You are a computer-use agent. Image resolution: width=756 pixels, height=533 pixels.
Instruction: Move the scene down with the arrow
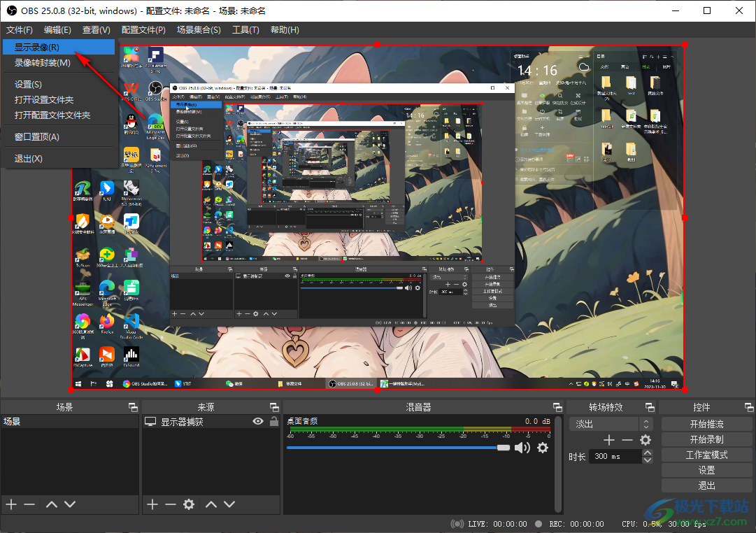(70, 504)
